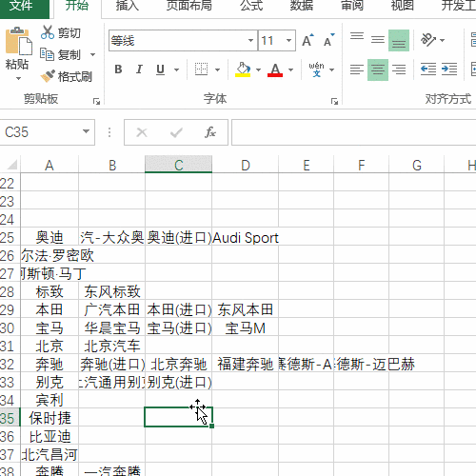Click the cancel X in formula bar
The height and width of the screenshot is (476, 476).
142,132
